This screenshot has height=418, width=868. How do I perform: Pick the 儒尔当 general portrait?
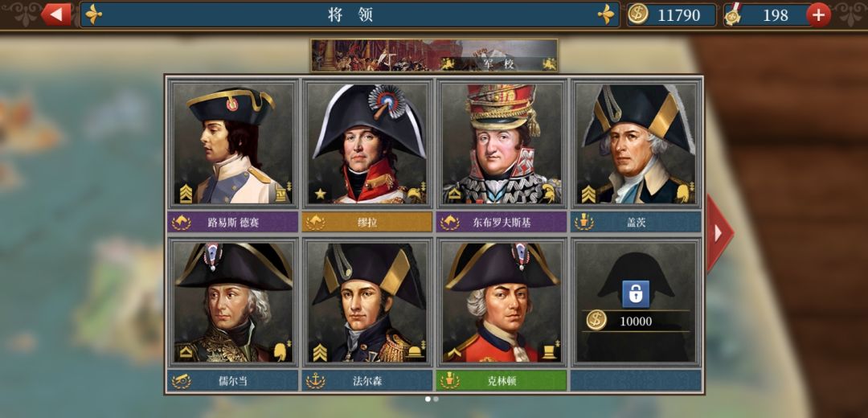coord(232,303)
